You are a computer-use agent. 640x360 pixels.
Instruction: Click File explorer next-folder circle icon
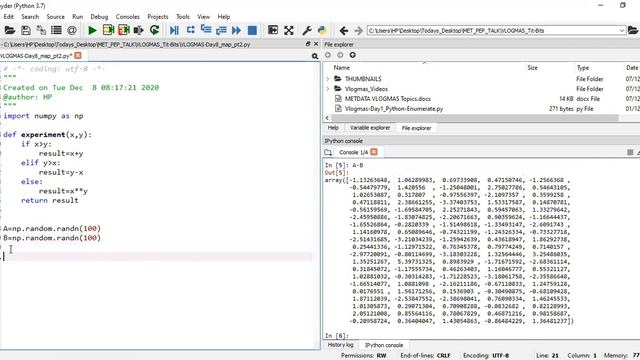[340, 55]
